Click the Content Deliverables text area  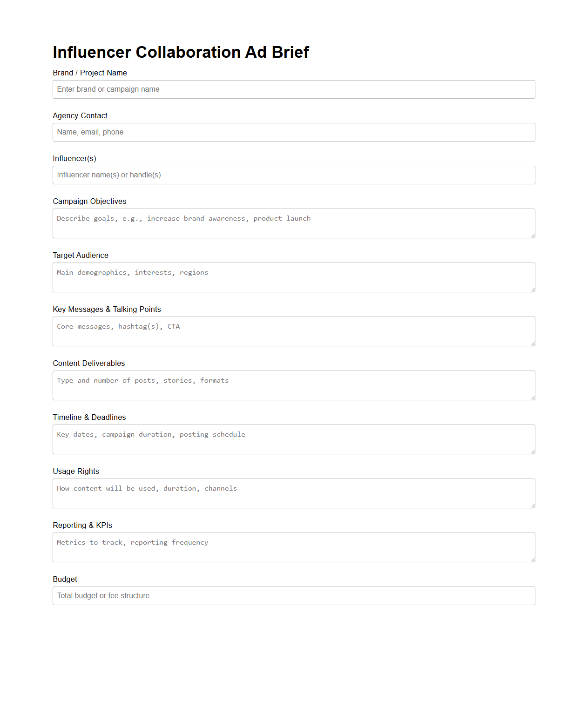293,385
